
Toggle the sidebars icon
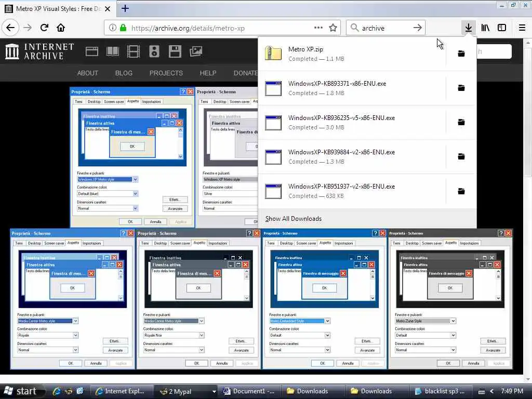[x=502, y=28]
